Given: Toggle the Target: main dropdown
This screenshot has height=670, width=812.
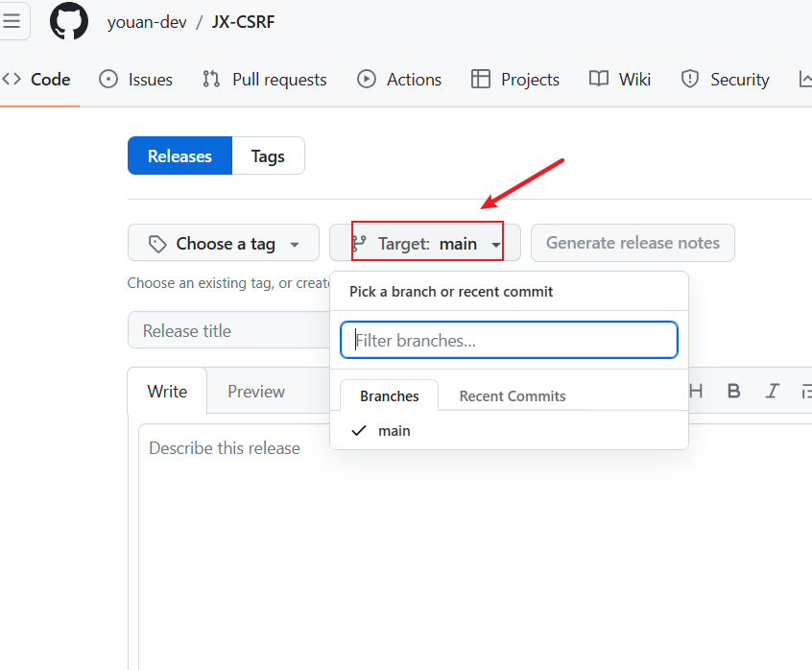Looking at the screenshot, I should pos(426,244).
